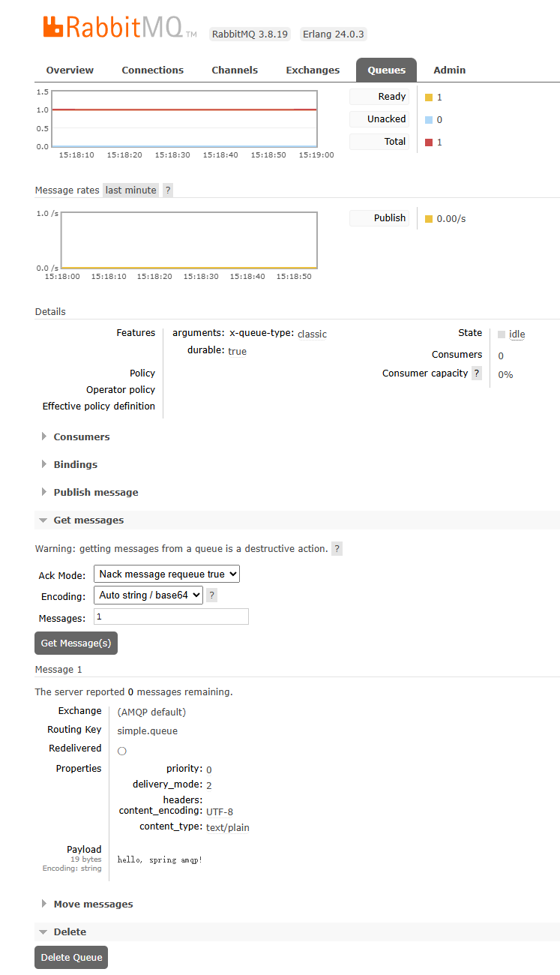Collapse the Get messages section

(x=297, y=520)
